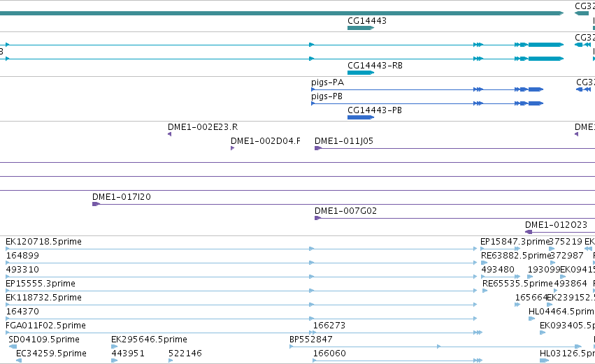Viewport: 595px width, 364px height.
Task: Select the 493480 EST label
Action: [498, 270]
